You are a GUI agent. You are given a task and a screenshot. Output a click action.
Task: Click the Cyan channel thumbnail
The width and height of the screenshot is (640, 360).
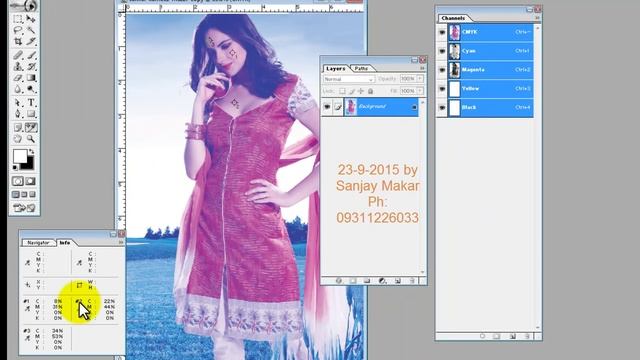pyautogui.click(x=454, y=51)
